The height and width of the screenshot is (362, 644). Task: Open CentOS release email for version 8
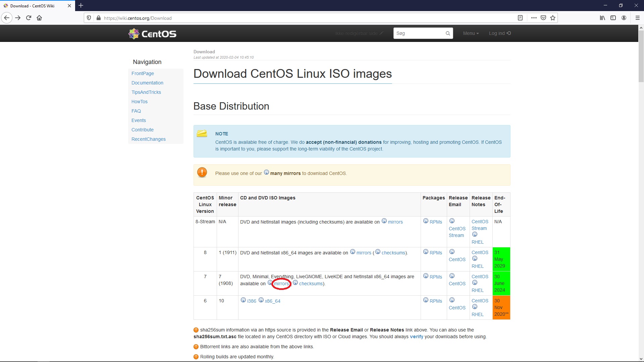pos(457,259)
